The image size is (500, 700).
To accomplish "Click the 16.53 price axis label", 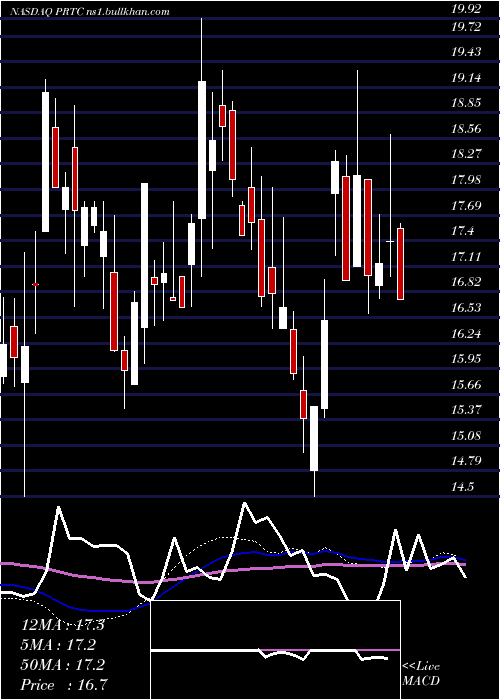I will pos(467,308).
